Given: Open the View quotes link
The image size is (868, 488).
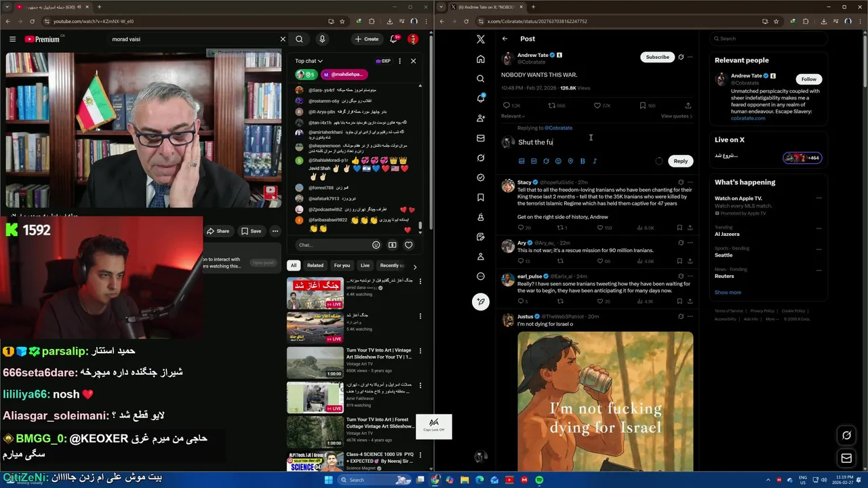Looking at the screenshot, I should click(x=677, y=116).
